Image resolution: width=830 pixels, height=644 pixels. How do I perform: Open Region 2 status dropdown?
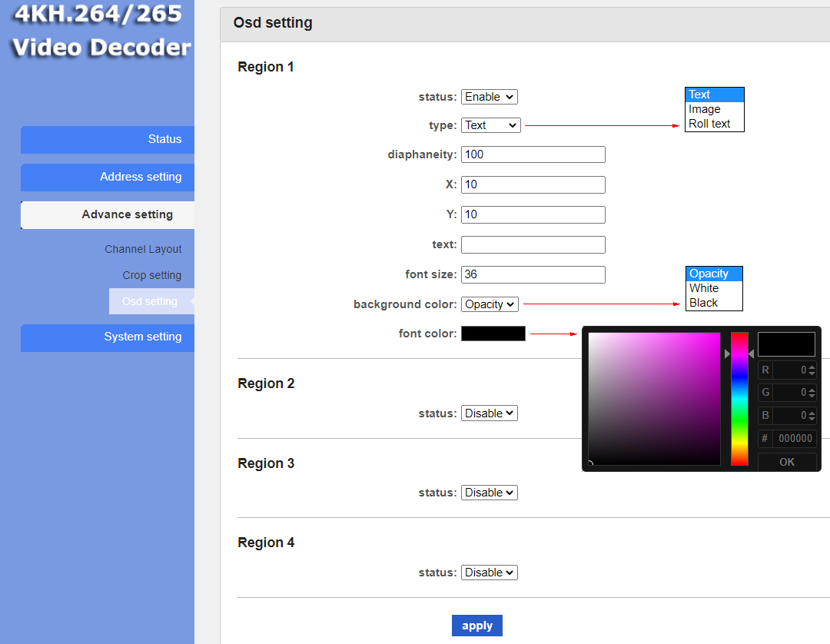tap(489, 413)
